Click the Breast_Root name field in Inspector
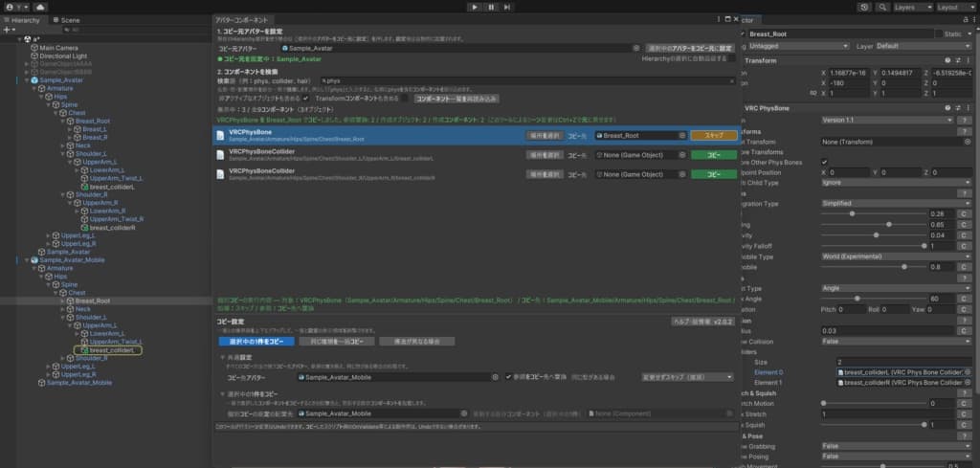Screen dimensions: 980x468 [839, 33]
